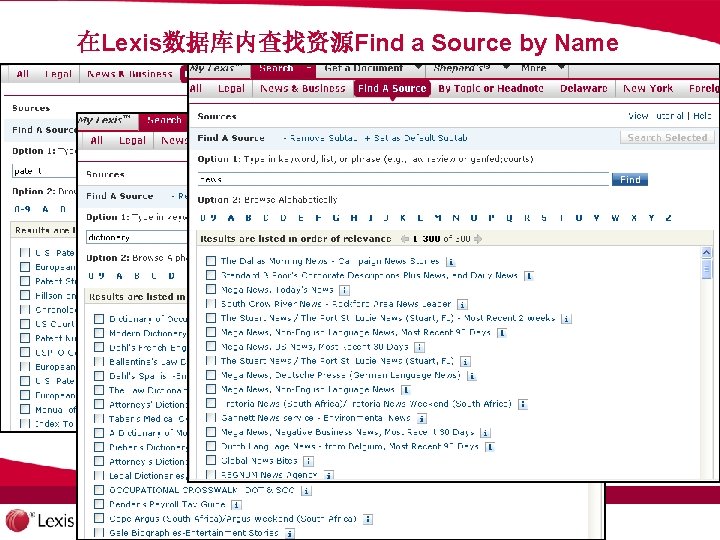720x540 pixels.
Task: Click info icon beside Cape Argus (South Africa)
Action: pyautogui.click(x=368, y=519)
